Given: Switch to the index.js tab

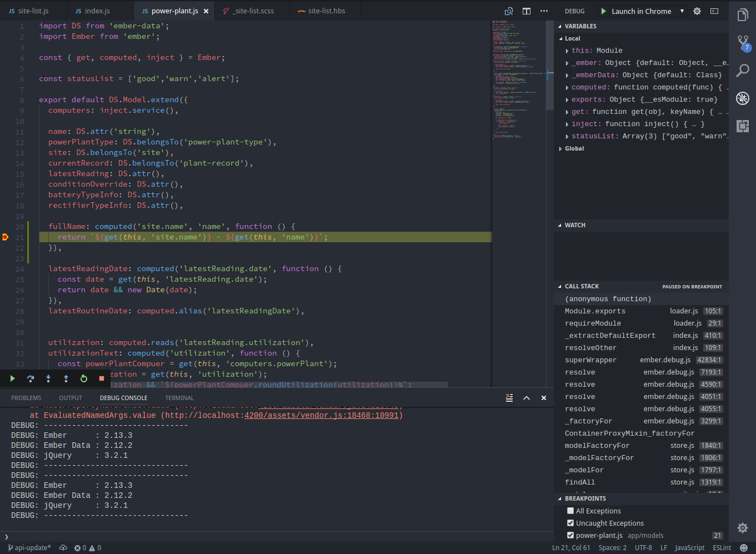Looking at the screenshot, I should (x=100, y=11).
